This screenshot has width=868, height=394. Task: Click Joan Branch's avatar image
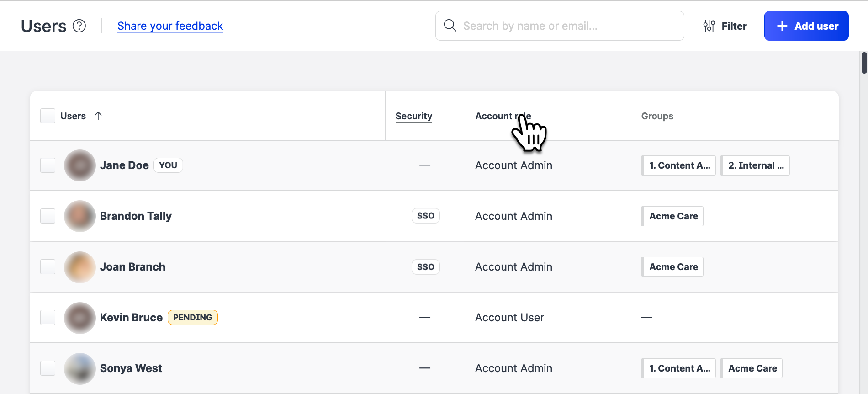point(80,267)
